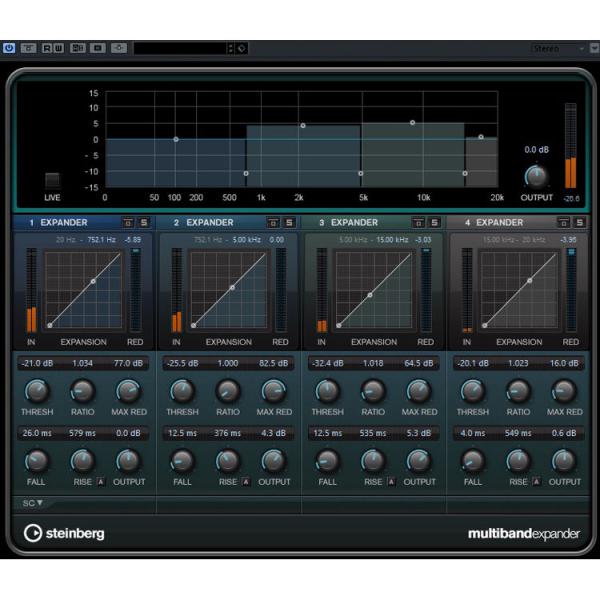
Task: Click band 3 upper frequency 15.00 kHz
Action: click(x=392, y=240)
